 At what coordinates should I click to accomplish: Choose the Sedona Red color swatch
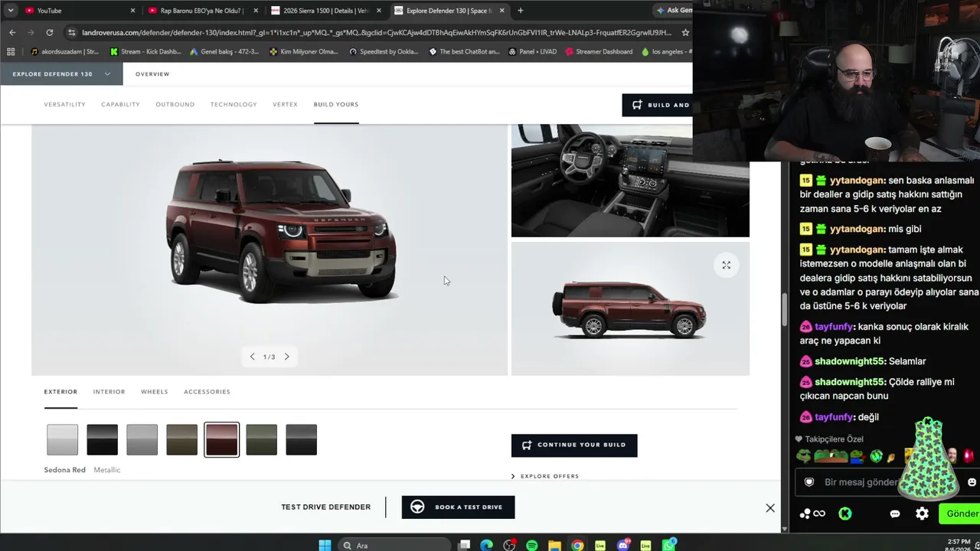(222, 440)
